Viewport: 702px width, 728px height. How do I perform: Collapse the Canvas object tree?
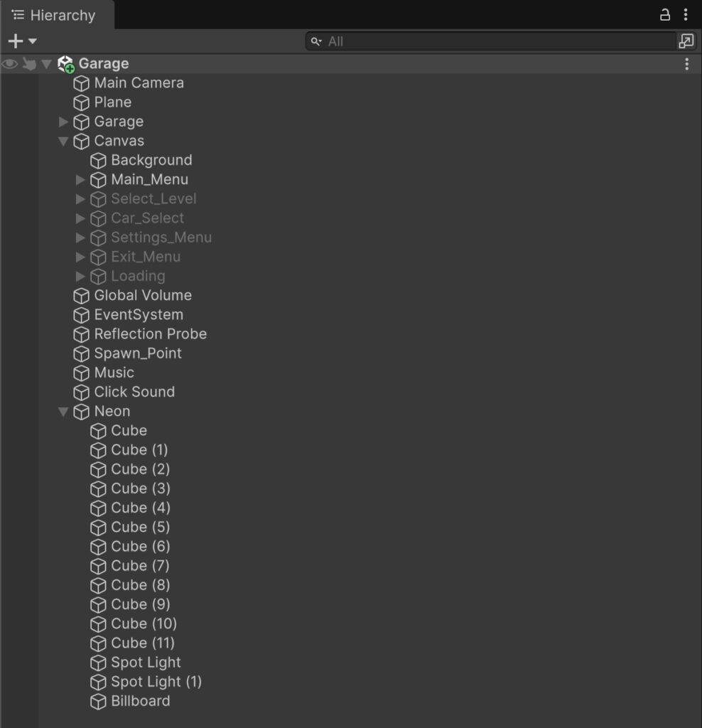64,141
